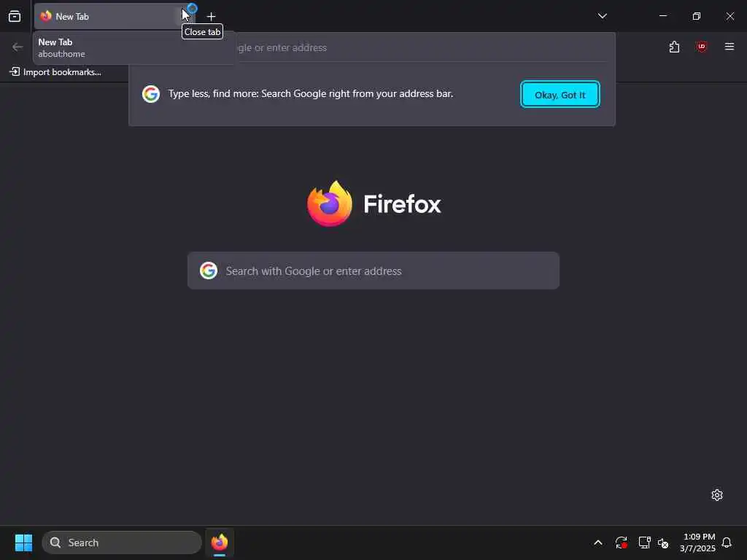Click Firefox icon in the taskbar

tap(219, 542)
